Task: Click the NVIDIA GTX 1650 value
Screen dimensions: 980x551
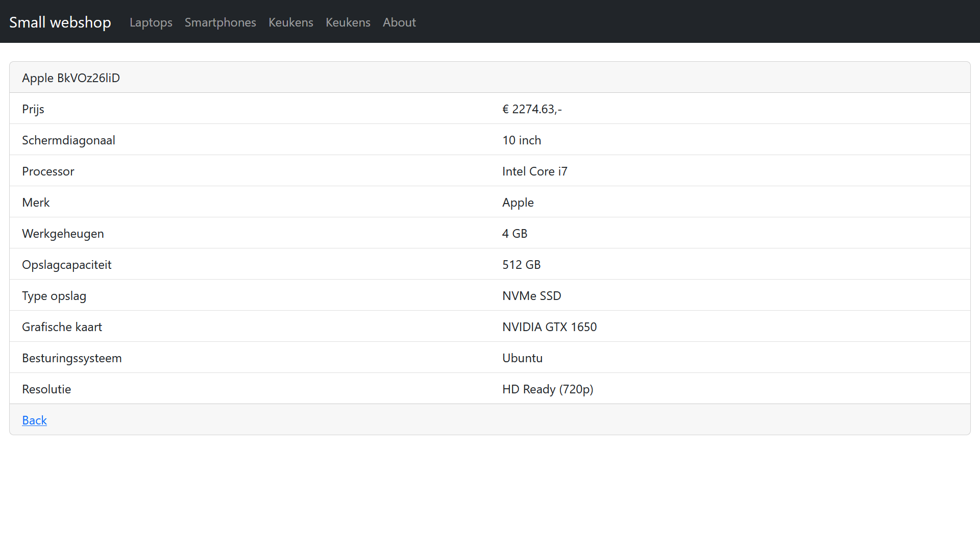Action: 549,327
